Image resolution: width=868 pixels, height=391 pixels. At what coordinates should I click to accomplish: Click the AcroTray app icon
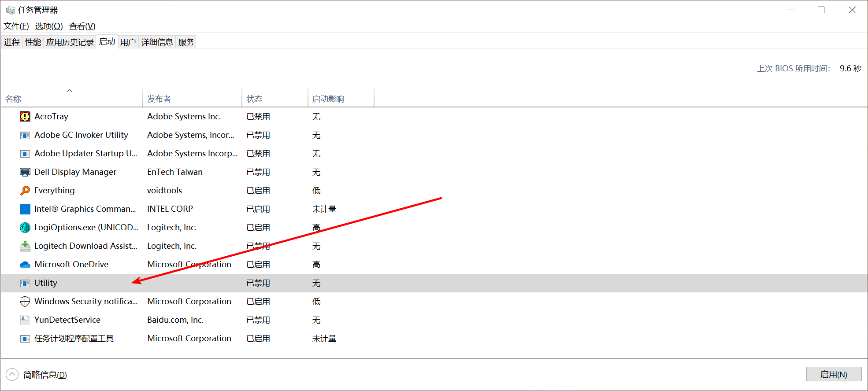[x=25, y=116]
